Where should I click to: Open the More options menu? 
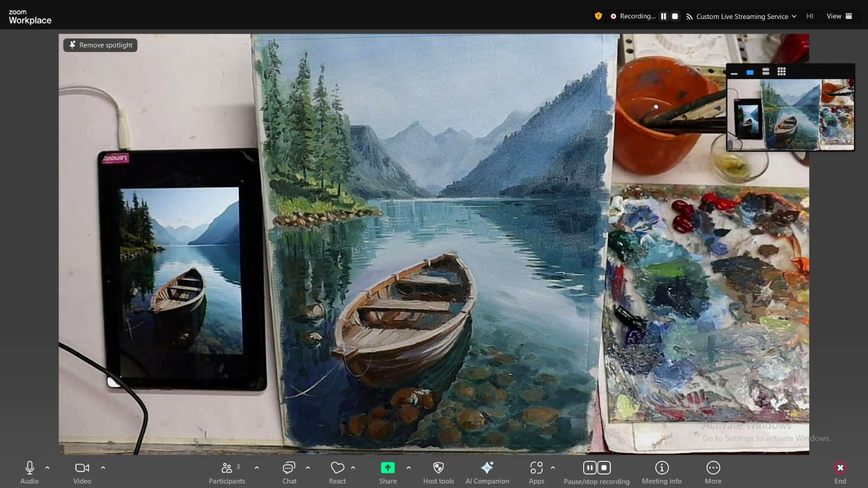pyautogui.click(x=713, y=472)
